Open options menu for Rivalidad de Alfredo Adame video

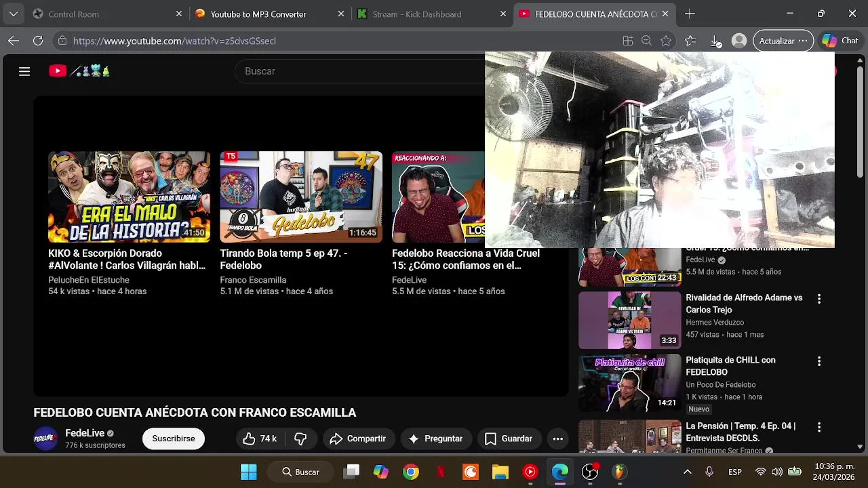point(818,299)
